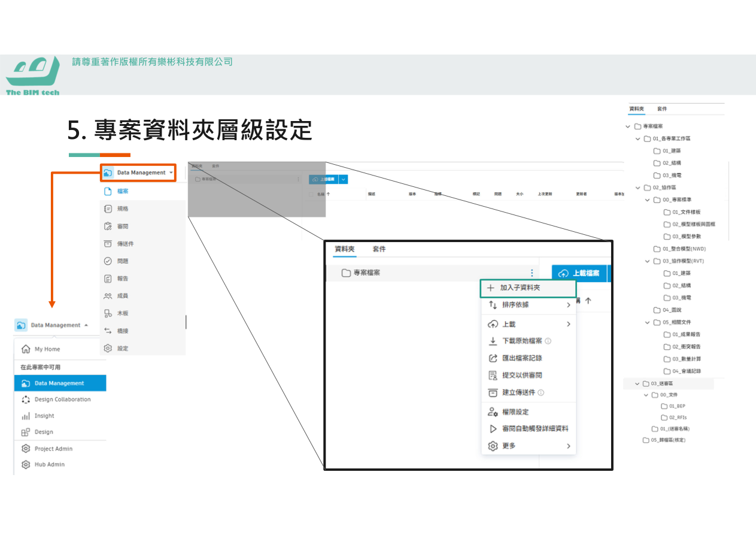Select 03_模型參數 folder

pos(682,237)
